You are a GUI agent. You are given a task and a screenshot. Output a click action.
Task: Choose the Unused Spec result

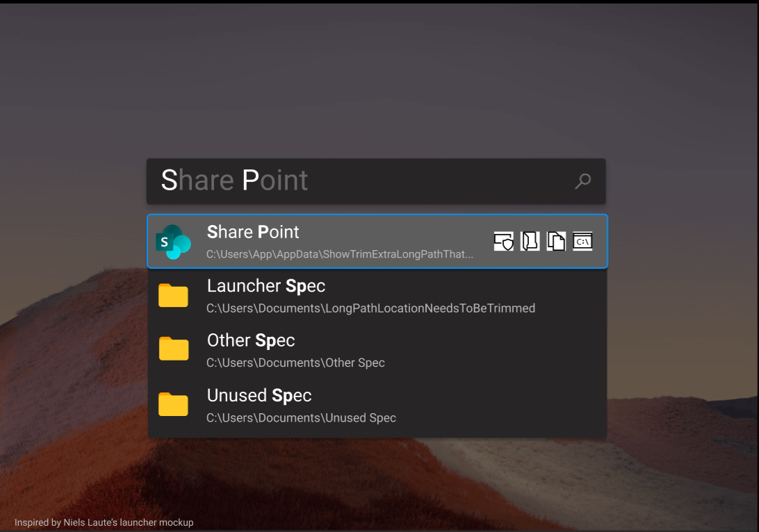point(259,395)
